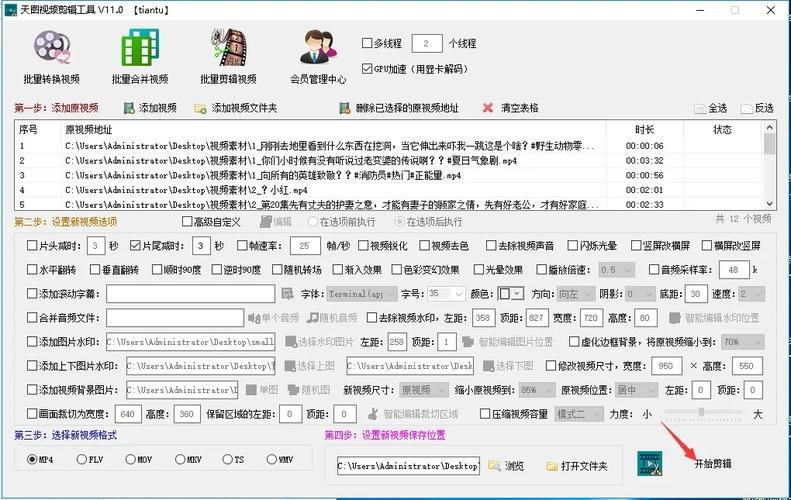Open the 字号 35 dropdown
Viewport: 791px width, 500px height.
click(446, 294)
